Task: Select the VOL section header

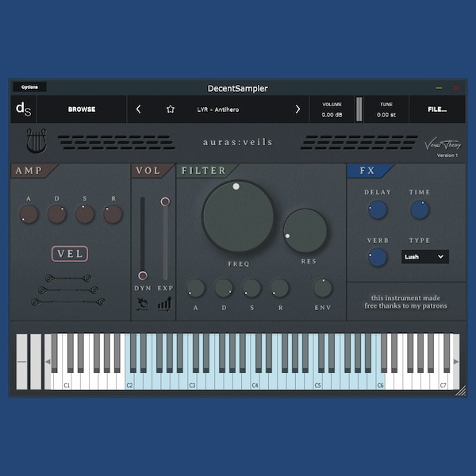Action: click(x=152, y=171)
